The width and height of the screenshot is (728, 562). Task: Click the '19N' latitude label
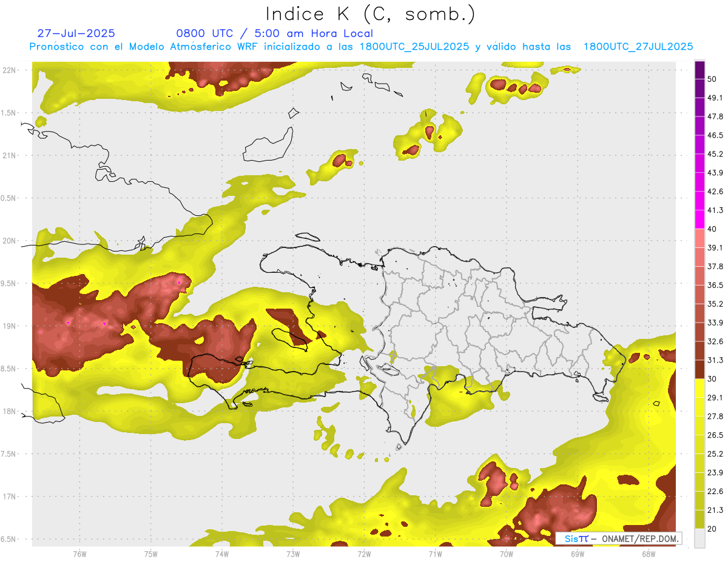tap(9, 326)
